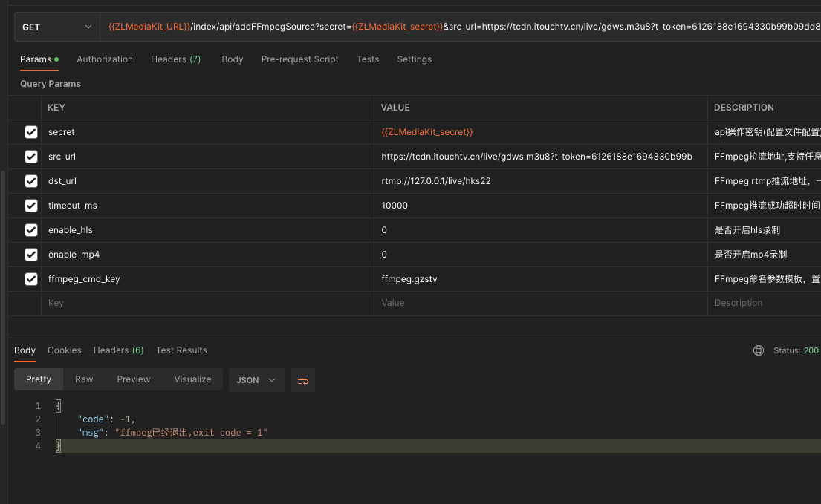Toggle line wrapping in the response viewer
Image resolution: width=821 pixels, height=504 pixels.
302,379
